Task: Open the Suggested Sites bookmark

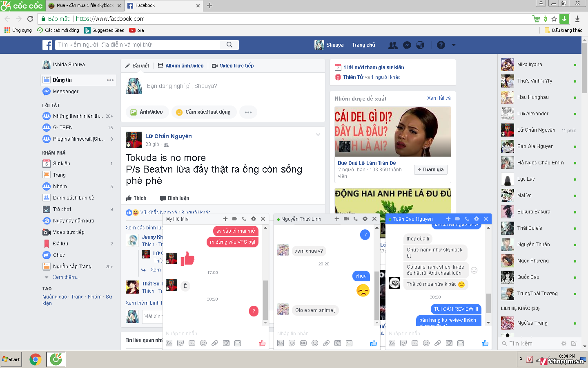Action: (104, 30)
